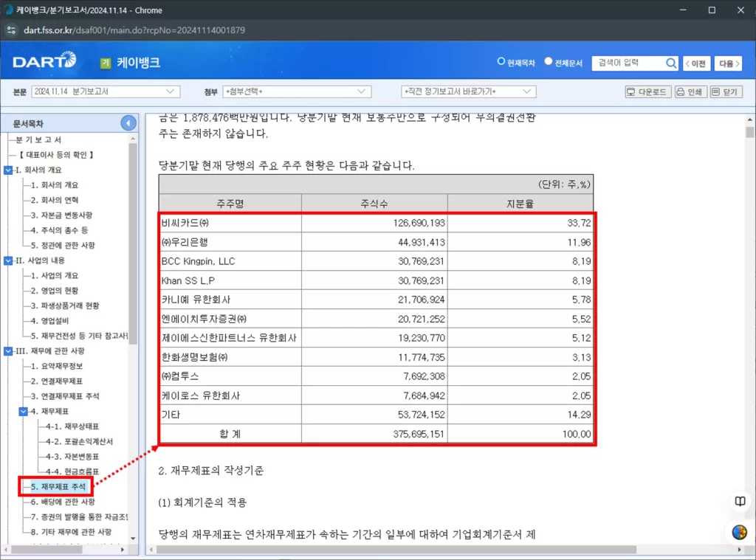The image size is (756, 560).
Task: Open 4. 주식의 총수 등 tree item
Action: tap(59, 230)
